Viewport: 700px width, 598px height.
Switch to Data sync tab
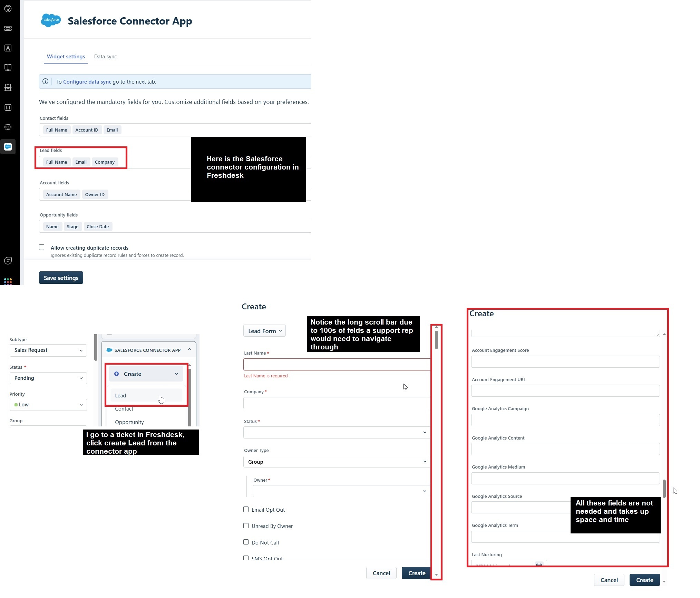[x=105, y=57]
